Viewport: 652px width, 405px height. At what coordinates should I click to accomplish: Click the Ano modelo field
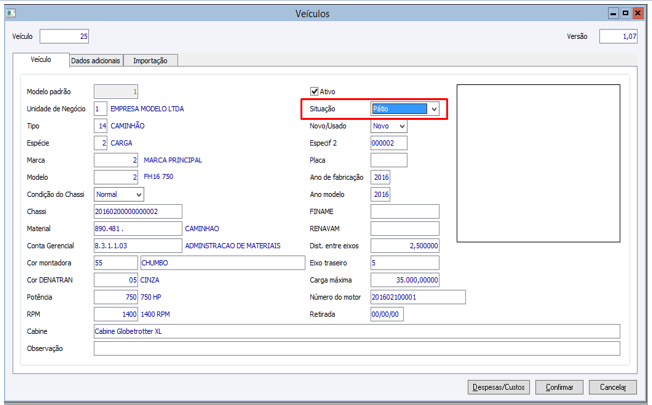380,194
